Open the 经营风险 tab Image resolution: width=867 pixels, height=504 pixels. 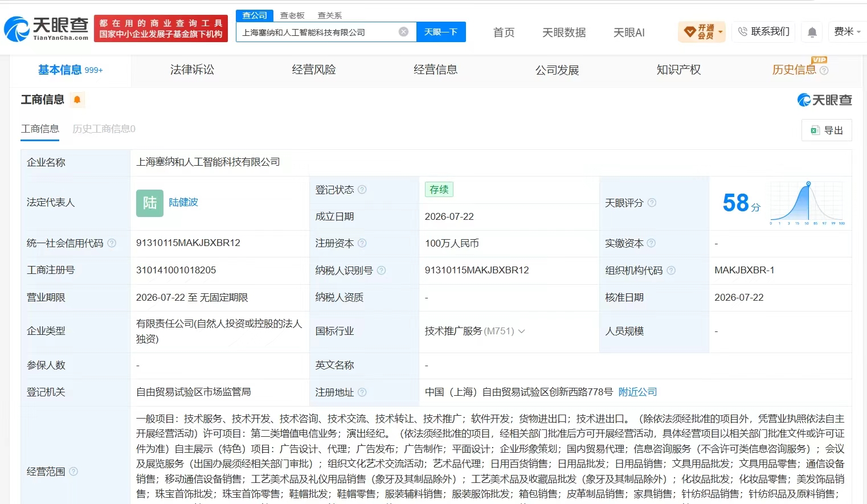(314, 70)
